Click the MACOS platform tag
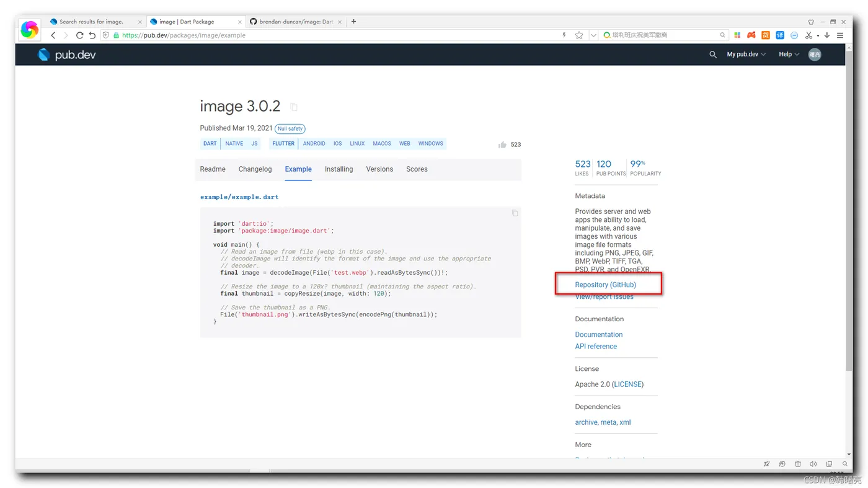868x488 pixels. click(x=382, y=144)
